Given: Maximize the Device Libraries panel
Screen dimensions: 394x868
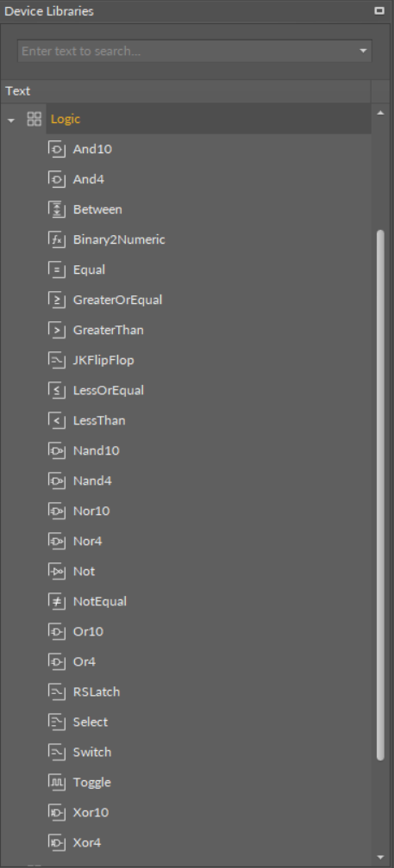Looking at the screenshot, I should click(x=379, y=10).
